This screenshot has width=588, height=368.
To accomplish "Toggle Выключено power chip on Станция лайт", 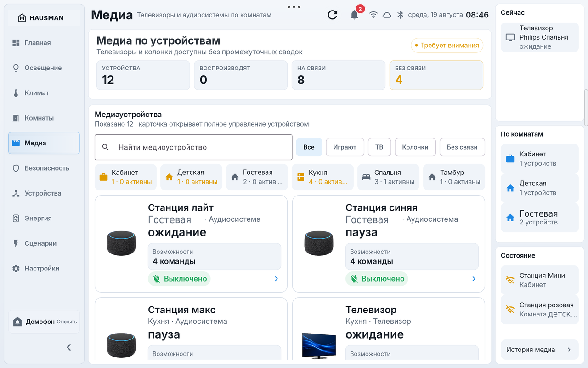I will (179, 279).
